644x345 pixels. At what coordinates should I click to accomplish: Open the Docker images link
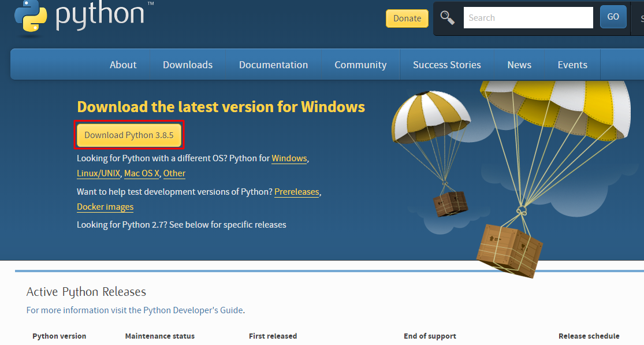tap(105, 207)
